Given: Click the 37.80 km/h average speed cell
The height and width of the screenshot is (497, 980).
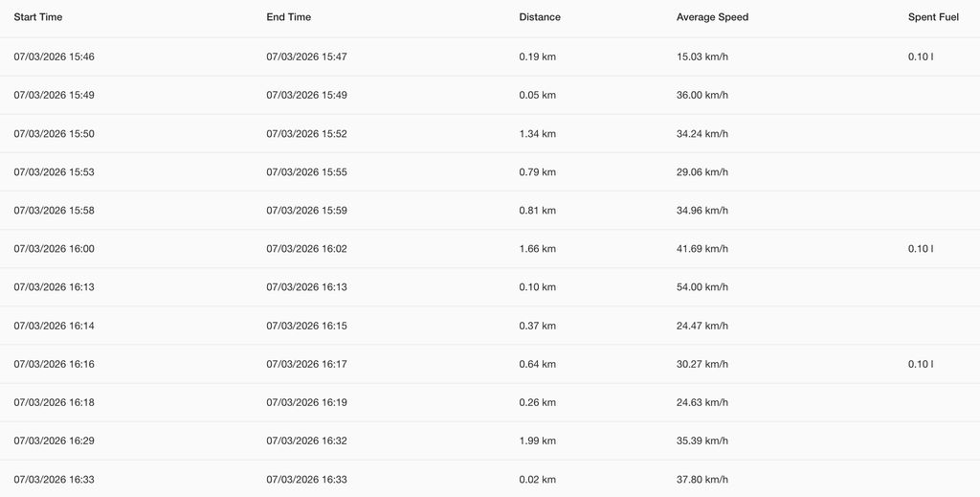Looking at the screenshot, I should coord(702,479).
